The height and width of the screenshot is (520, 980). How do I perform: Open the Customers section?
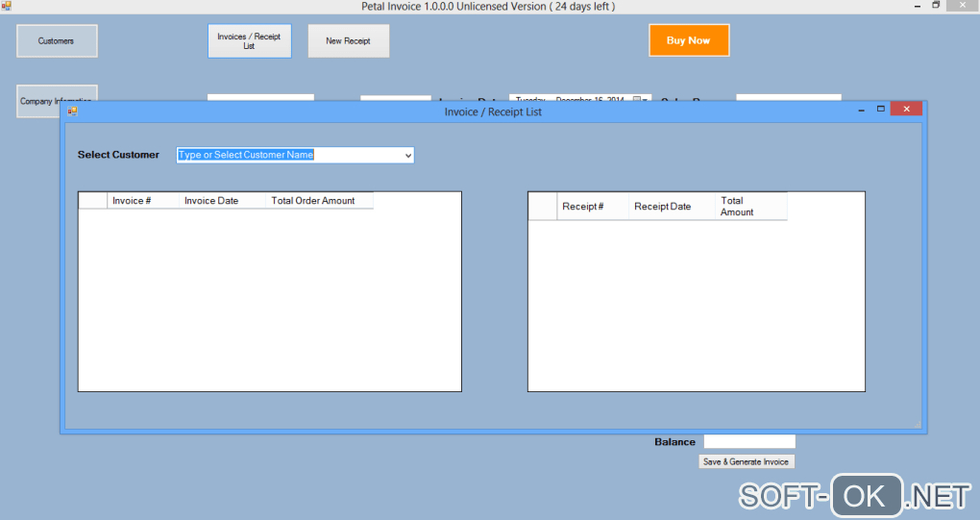point(57,40)
